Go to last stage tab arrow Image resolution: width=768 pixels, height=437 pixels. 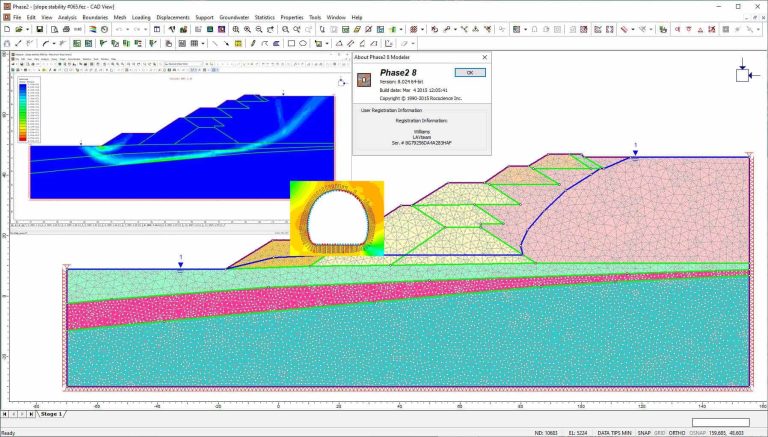click(x=31, y=414)
